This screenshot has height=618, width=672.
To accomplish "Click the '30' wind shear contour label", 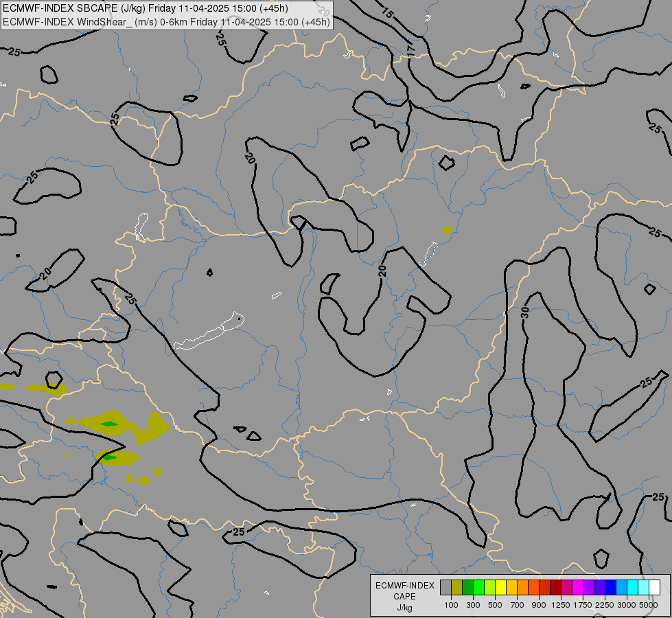I will point(525,312).
